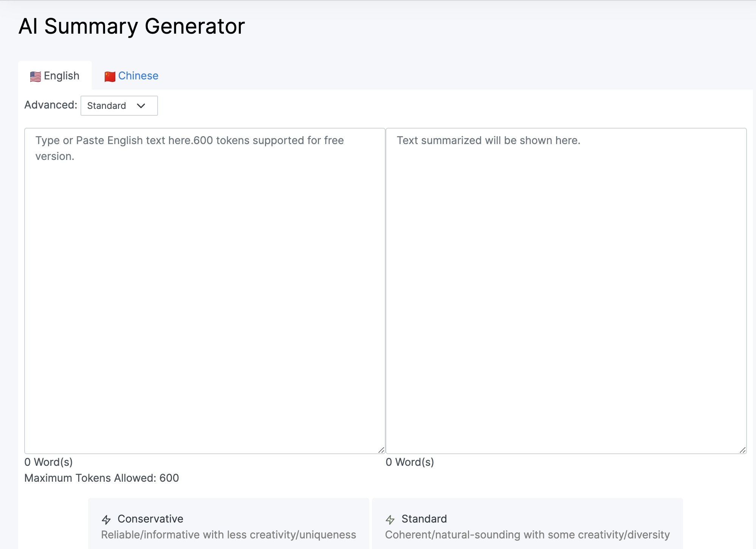
Task: Click the chevron arrow in the Advanced dropdown
Action: tap(141, 106)
